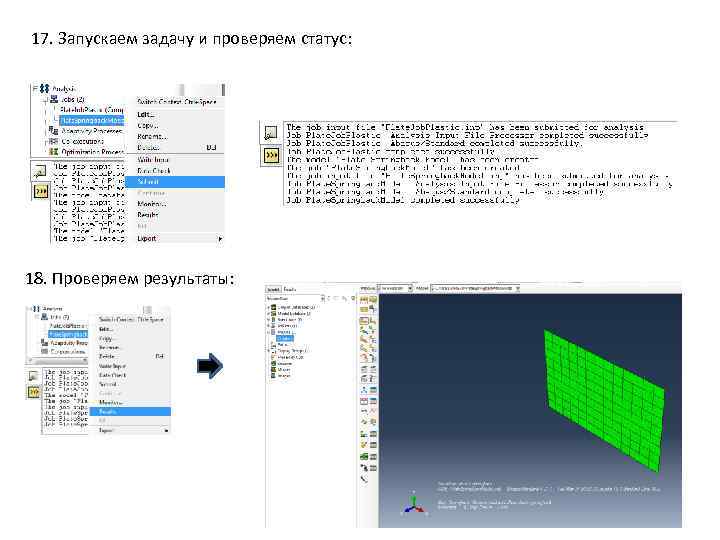This screenshot has width=720, height=540.
Task: Select highlighted PlateSpringbackModel job in upper tree
Action: click(91, 120)
